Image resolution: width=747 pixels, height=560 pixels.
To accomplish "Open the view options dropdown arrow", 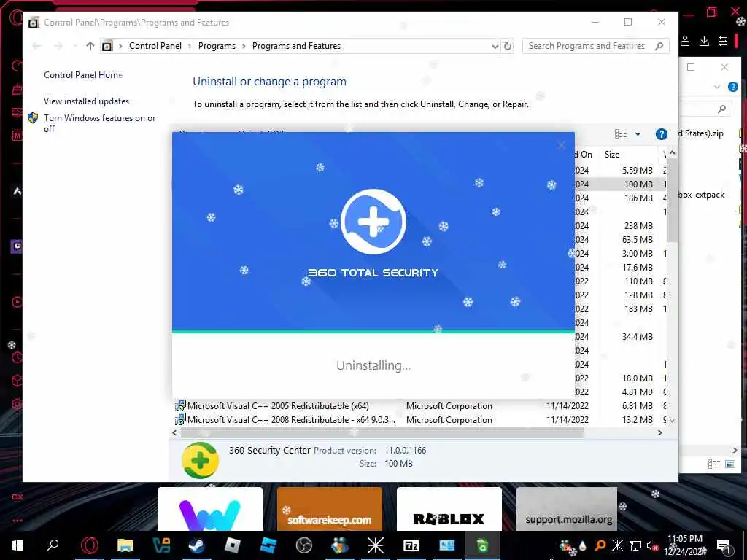I will (638, 134).
